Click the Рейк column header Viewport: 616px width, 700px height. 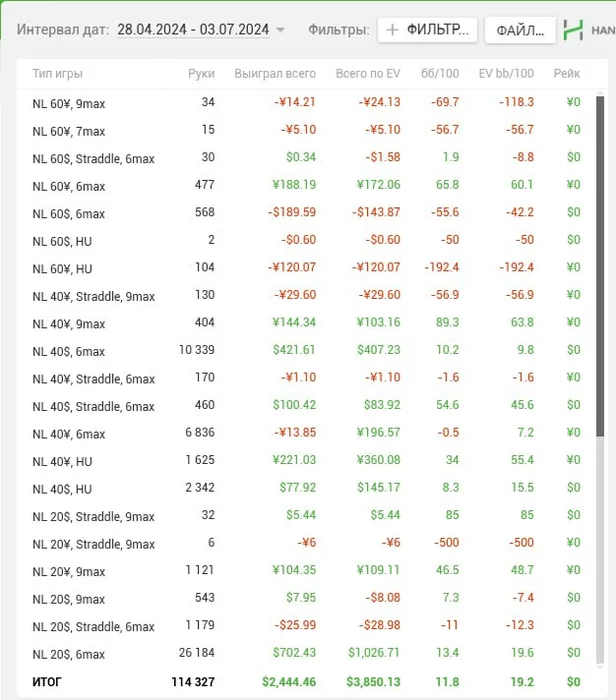(x=567, y=74)
